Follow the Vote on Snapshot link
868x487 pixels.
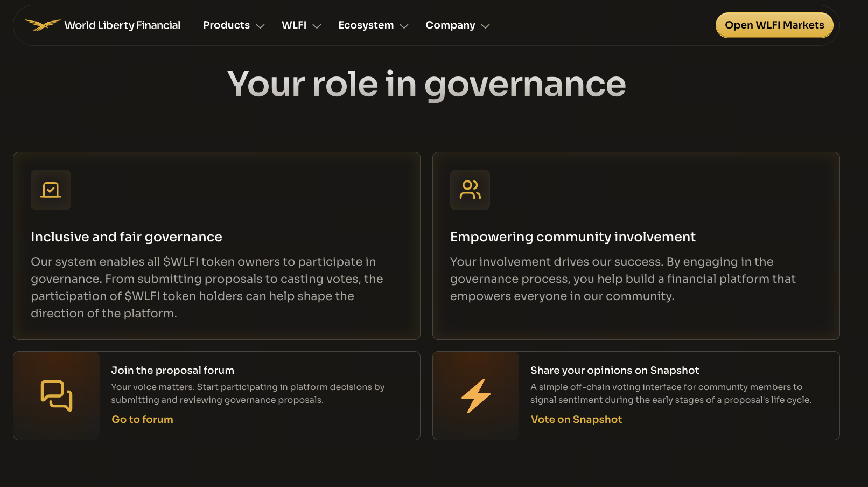click(576, 419)
